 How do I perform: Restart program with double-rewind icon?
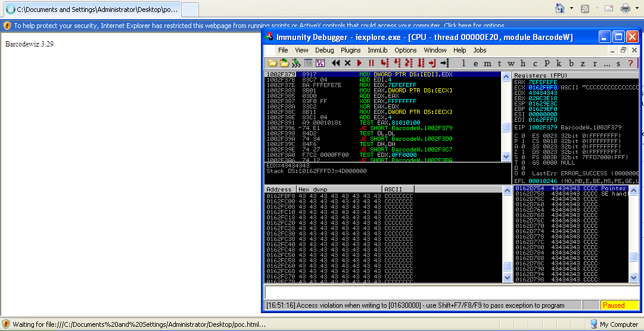[x=336, y=63]
